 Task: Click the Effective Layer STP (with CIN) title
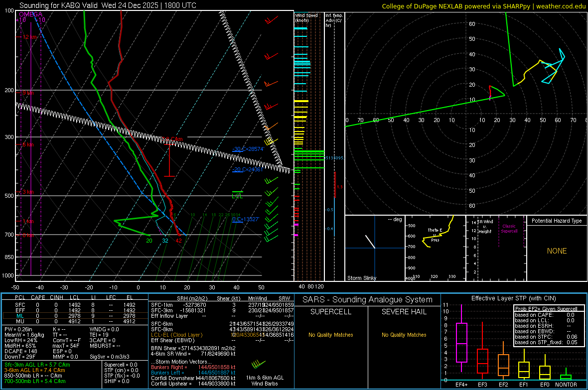pos(513,298)
